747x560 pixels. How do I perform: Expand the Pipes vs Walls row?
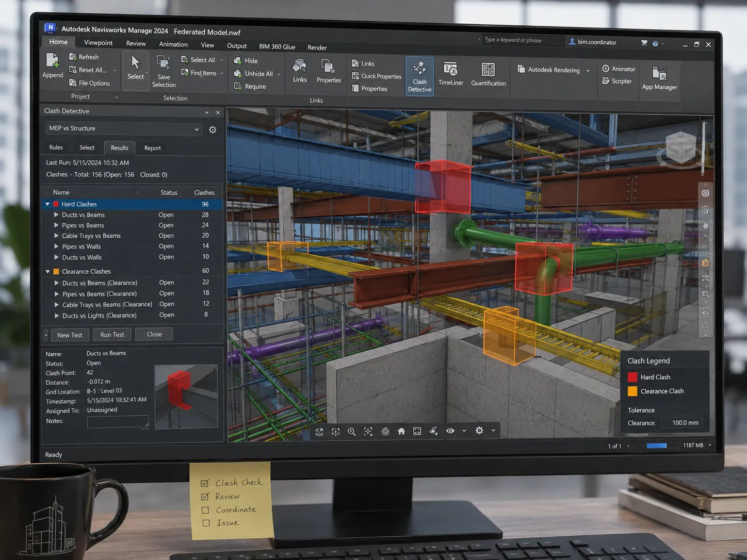click(x=56, y=246)
